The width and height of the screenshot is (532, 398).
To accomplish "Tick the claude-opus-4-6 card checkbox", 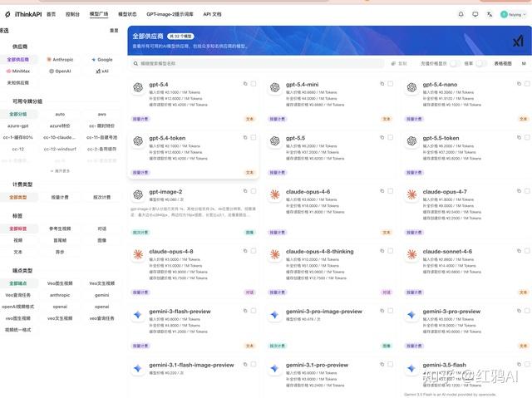I will 390,191.
